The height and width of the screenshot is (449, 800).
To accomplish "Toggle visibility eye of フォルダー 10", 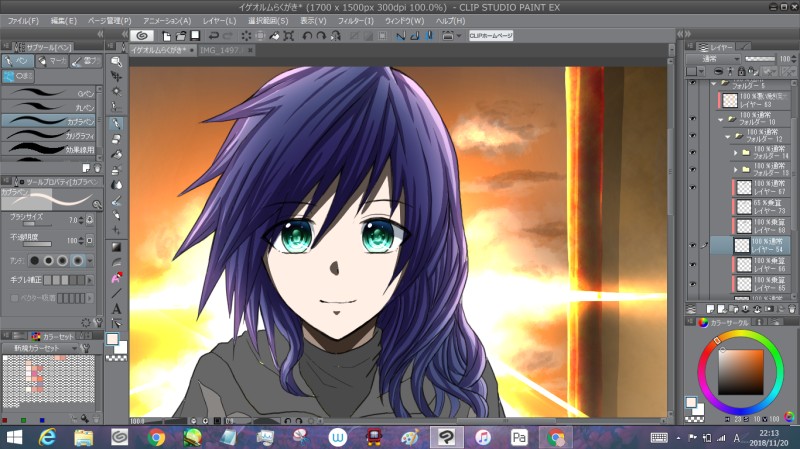I will (x=692, y=118).
